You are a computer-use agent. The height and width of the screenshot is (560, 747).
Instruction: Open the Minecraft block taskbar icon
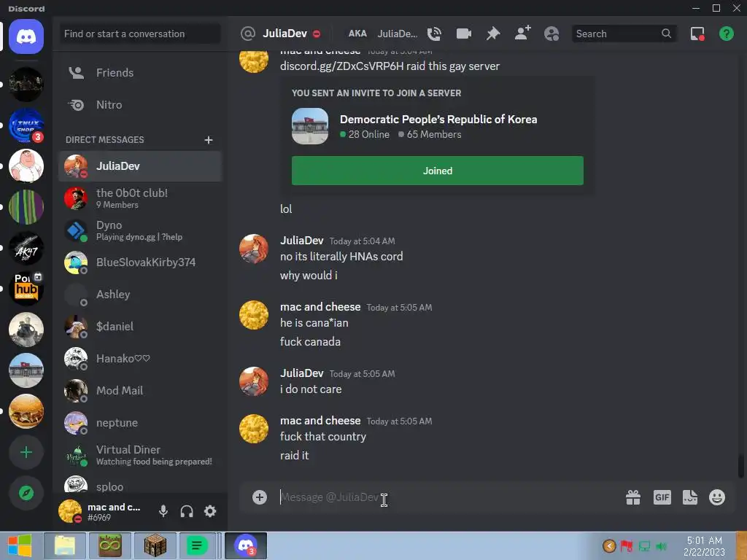155,545
